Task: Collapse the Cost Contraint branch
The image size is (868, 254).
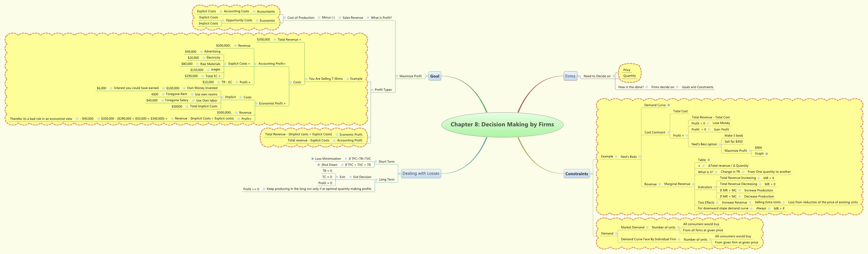Action: pyautogui.click(x=668, y=132)
